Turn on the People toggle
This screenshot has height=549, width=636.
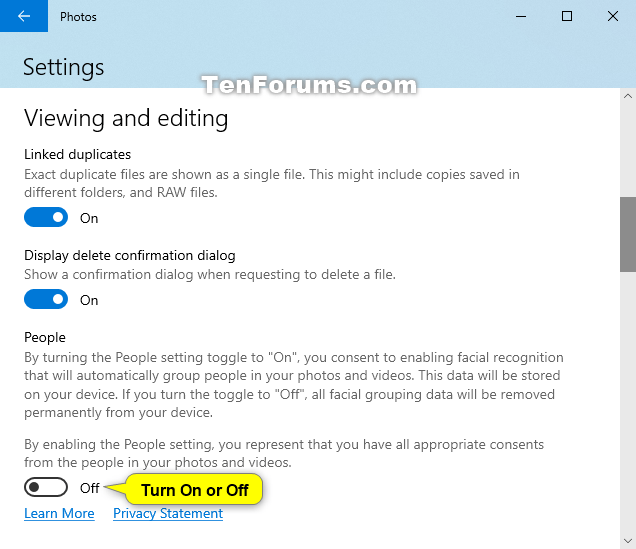(46, 487)
